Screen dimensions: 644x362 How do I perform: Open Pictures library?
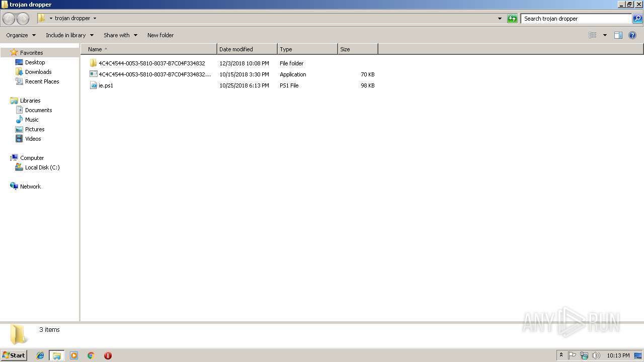[35, 129]
